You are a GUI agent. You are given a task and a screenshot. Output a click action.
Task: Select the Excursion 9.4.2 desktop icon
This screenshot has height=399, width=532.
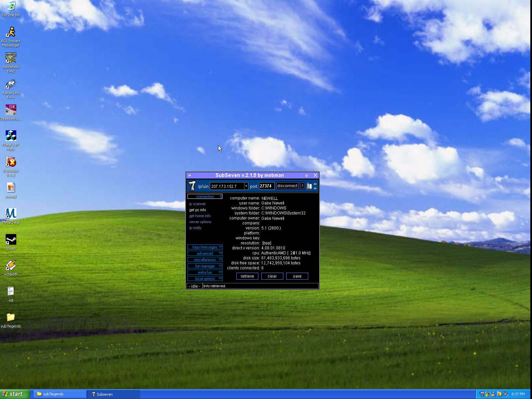pyautogui.click(x=11, y=166)
